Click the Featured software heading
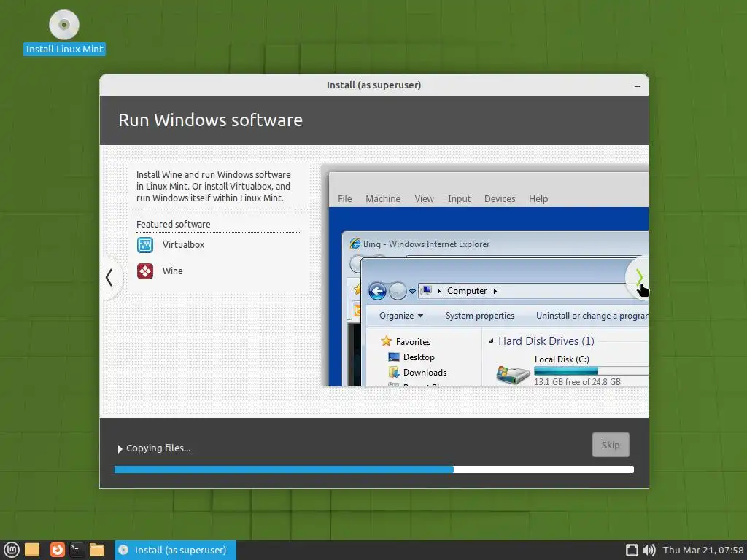Screen dimensions: 747x560 click(174, 225)
